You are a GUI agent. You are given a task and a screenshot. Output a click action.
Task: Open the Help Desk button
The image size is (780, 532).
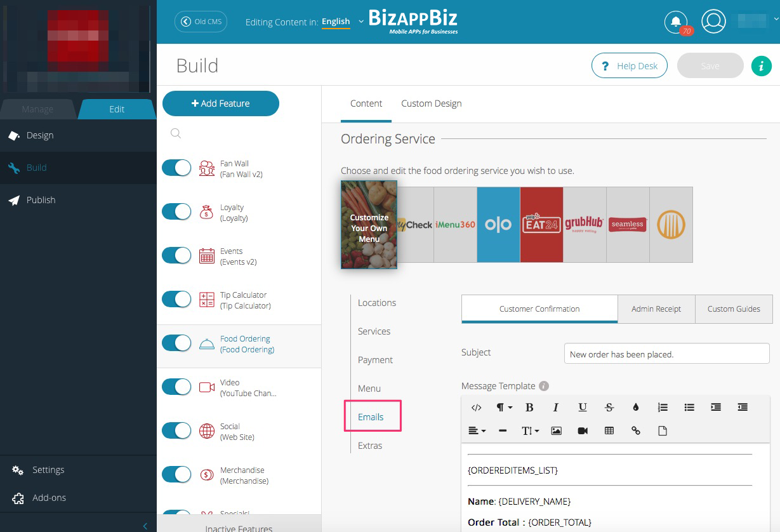tap(629, 65)
